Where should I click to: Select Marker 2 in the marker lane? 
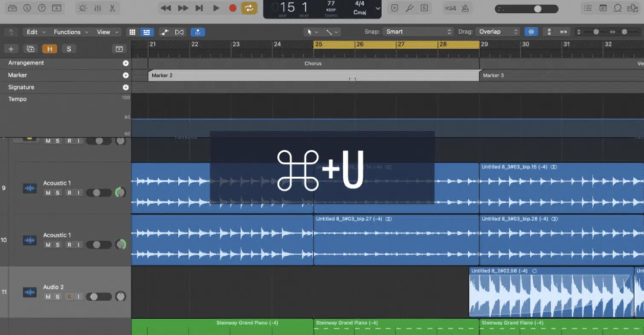pyautogui.click(x=313, y=75)
